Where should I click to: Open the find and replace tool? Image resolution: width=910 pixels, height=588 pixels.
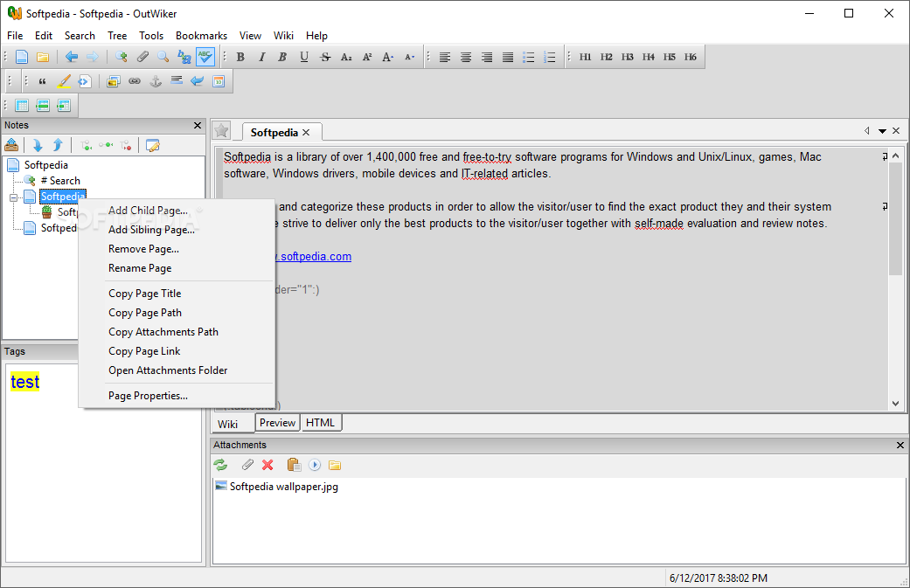[x=184, y=57]
